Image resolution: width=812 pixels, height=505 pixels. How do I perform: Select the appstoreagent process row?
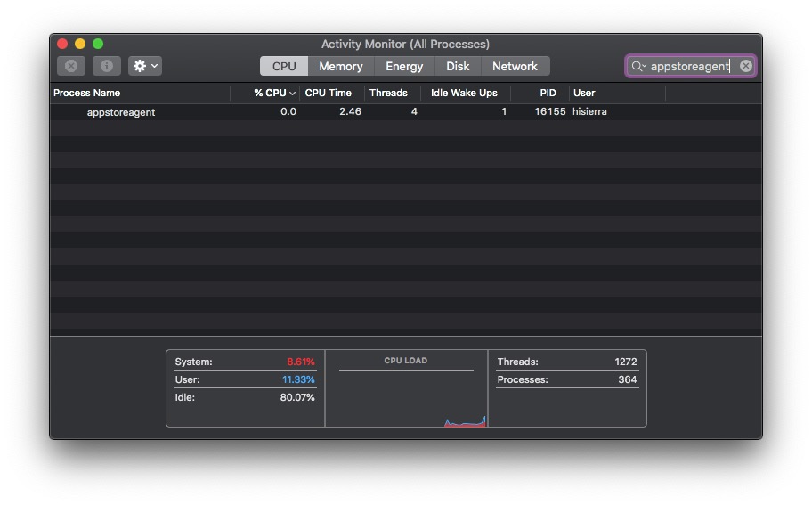point(405,112)
